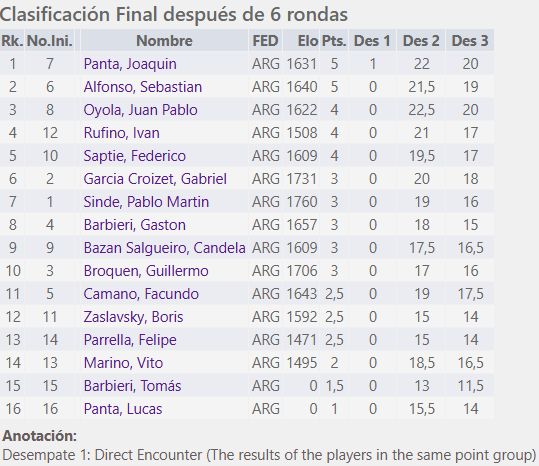
Task: Open player link Alfonso, Sebastian
Action: (143, 87)
